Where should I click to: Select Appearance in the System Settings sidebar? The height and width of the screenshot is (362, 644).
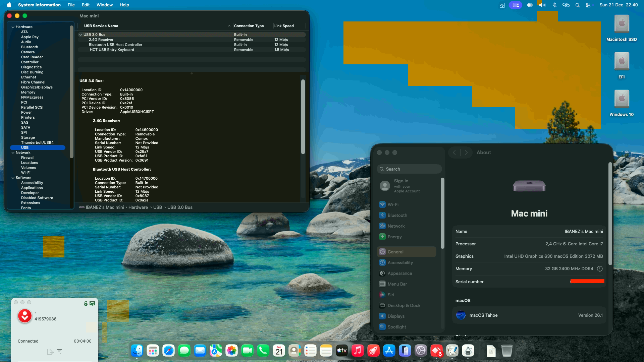pos(407,273)
